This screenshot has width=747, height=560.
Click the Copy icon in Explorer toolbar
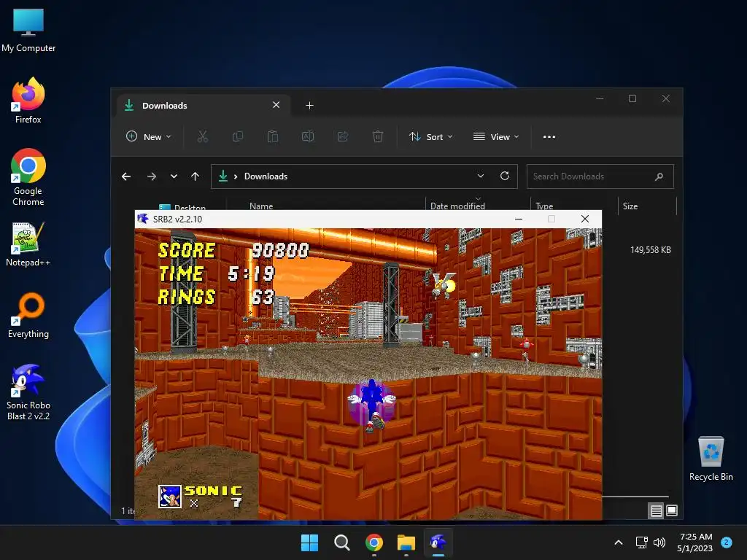pos(237,136)
